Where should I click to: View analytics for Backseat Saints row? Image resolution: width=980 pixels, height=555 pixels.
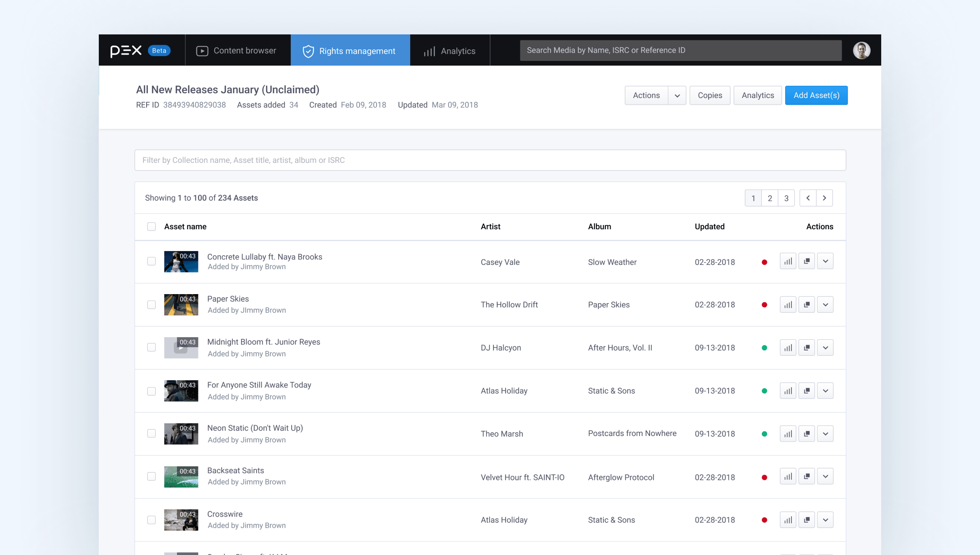788,477
